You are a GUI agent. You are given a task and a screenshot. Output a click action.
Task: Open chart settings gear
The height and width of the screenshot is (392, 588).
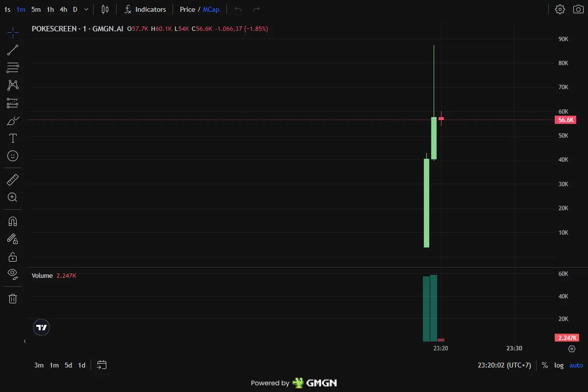pyautogui.click(x=560, y=9)
